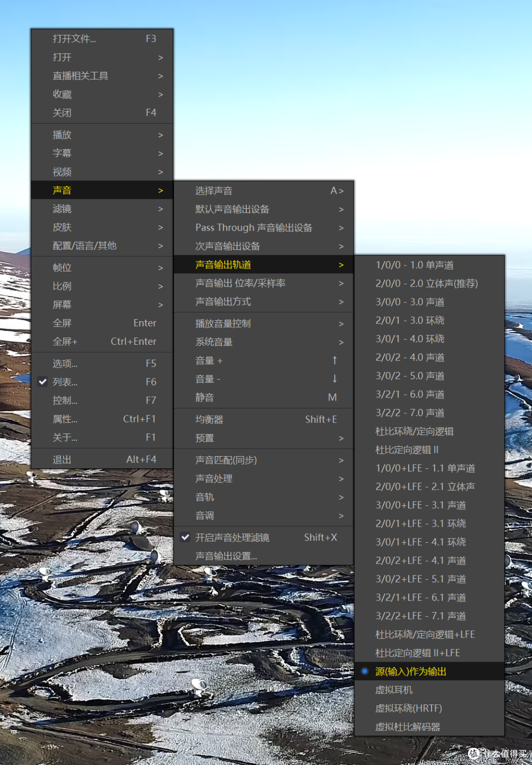Open 控制... F7 panel
The image size is (532, 765).
click(x=102, y=401)
